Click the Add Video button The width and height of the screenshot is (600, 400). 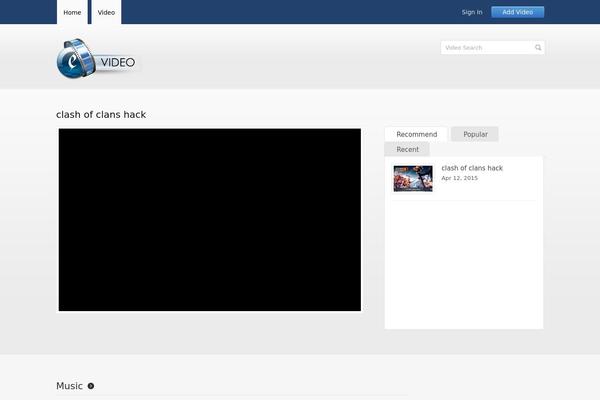(x=517, y=12)
